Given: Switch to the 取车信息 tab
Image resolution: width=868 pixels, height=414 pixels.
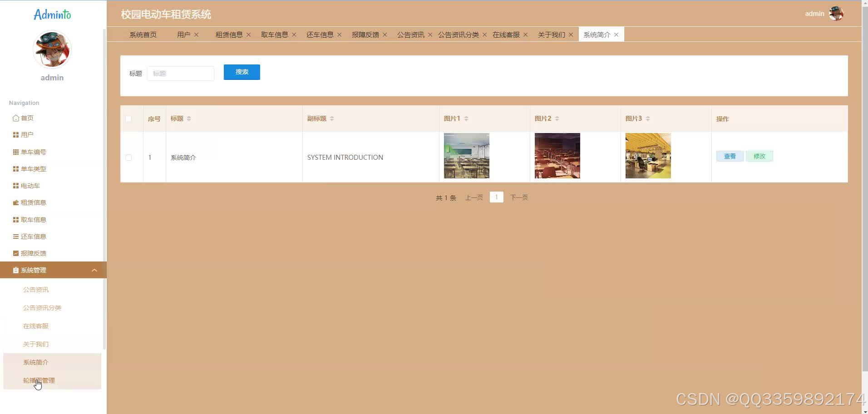Looking at the screenshot, I should 275,34.
